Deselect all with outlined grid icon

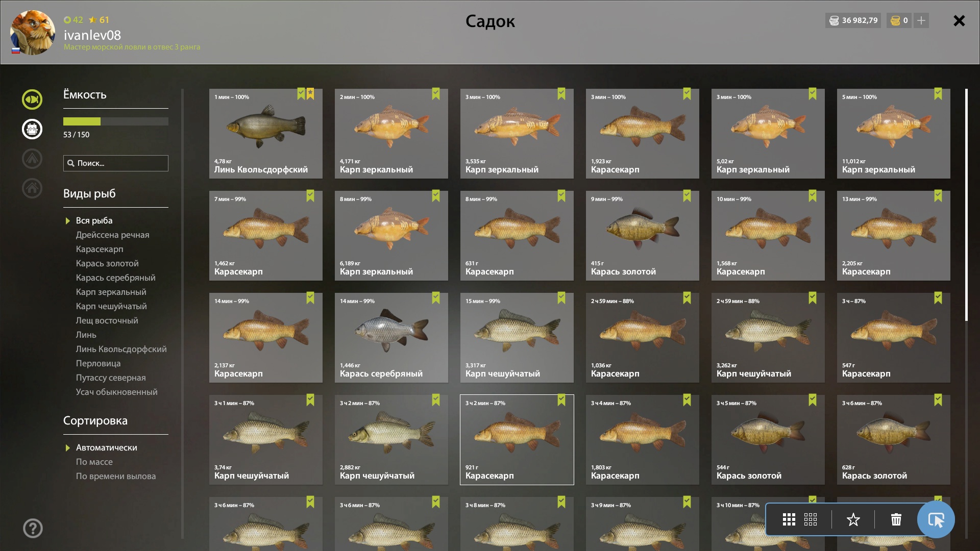tap(811, 519)
